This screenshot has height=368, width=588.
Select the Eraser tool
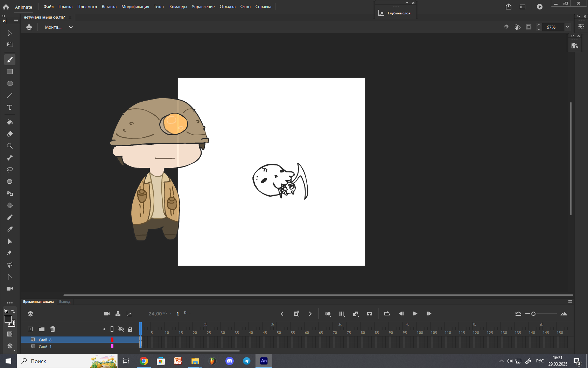point(10,134)
